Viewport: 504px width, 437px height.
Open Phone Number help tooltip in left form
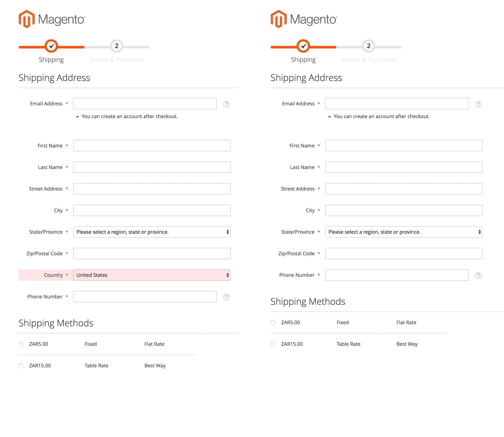tap(226, 297)
